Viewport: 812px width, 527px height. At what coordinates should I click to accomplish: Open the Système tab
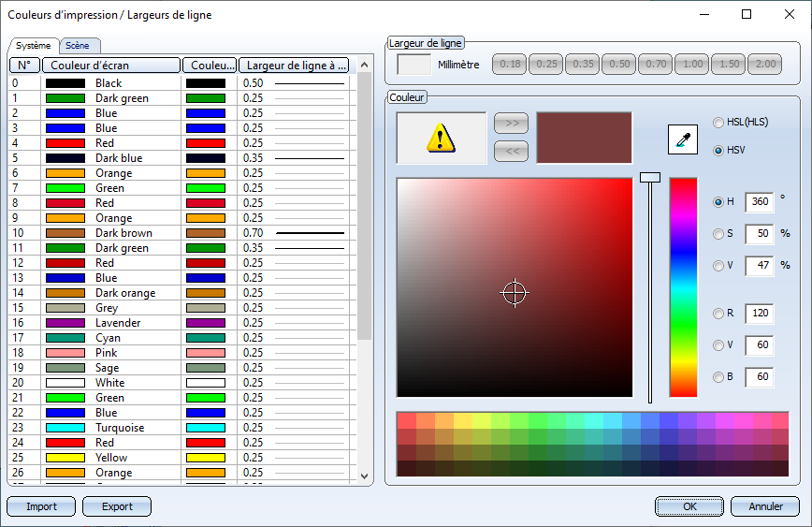point(34,46)
